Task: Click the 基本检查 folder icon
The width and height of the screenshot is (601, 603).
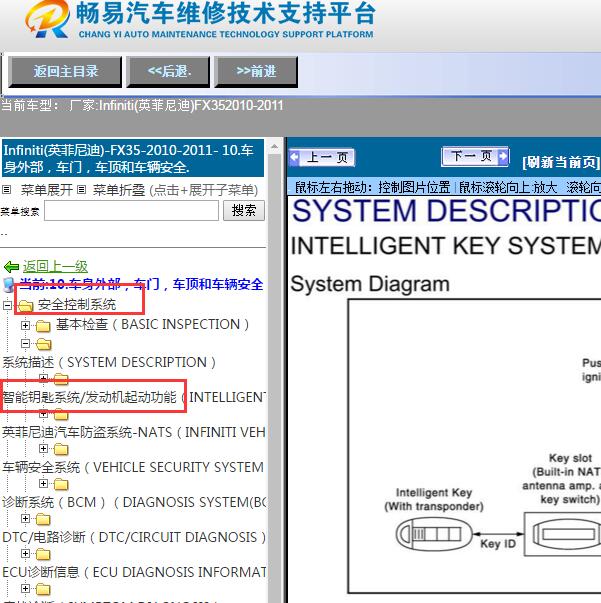Action: [x=43, y=326]
